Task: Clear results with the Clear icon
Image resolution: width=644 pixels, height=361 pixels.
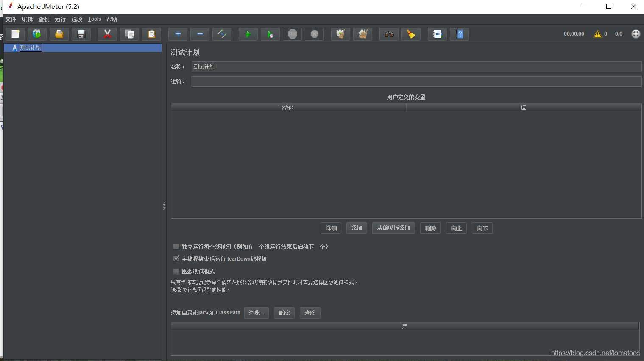Action: (341, 34)
